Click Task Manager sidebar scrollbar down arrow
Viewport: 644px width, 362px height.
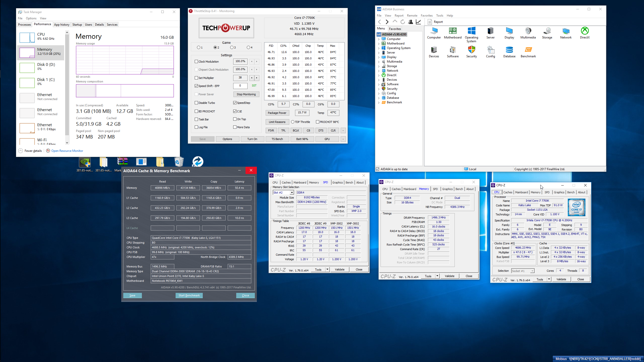tap(67, 143)
